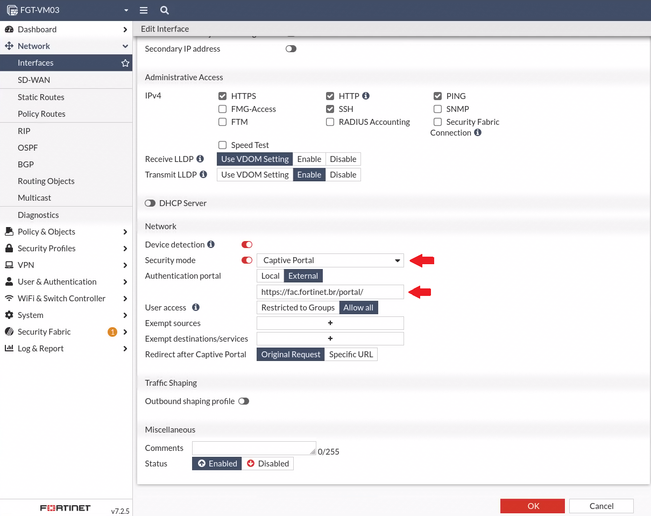
Task: Click the Transmit LLDP info icon
Action: coord(203,174)
